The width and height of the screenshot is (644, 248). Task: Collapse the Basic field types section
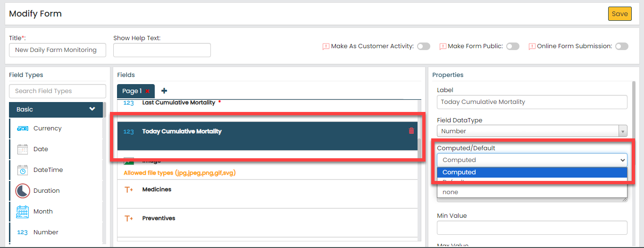(x=92, y=109)
